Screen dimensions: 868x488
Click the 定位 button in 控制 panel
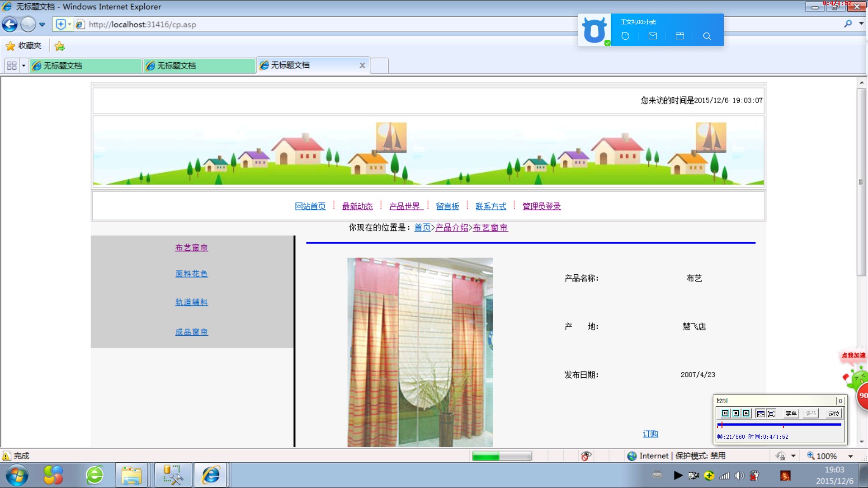834,413
